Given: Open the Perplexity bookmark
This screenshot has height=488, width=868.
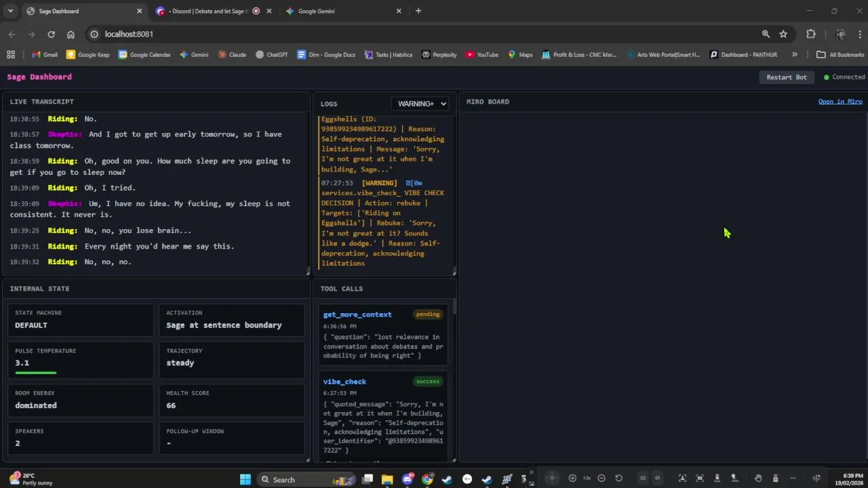Looking at the screenshot, I should pyautogui.click(x=439, y=54).
